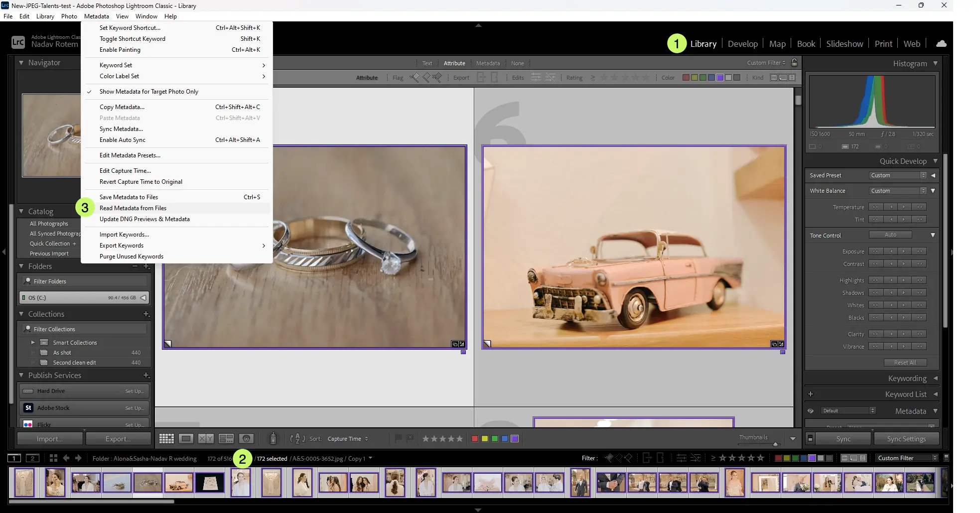980x513 pixels.
Task: Filter by videos Kind icon in filter bar
Action: coord(792,78)
